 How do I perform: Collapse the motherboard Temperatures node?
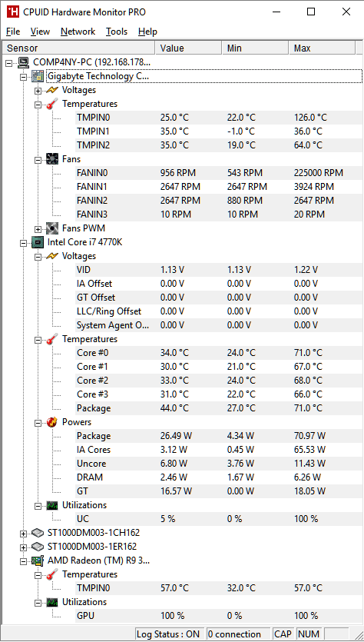38,105
